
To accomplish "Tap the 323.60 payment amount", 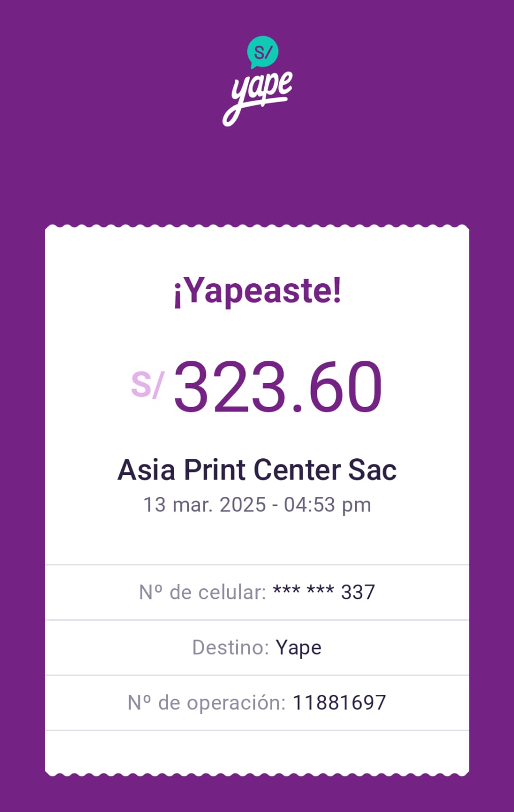I will tap(277, 387).
